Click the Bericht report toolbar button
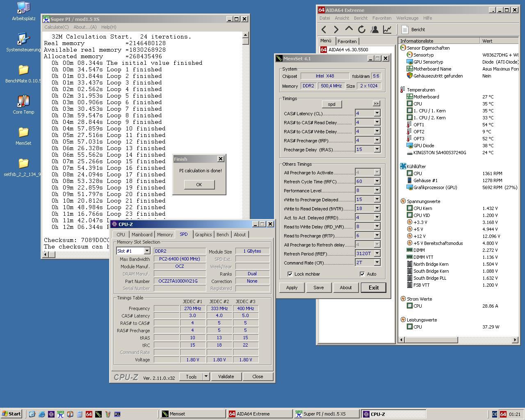Viewport: 525px width, 420px height. 413,30
